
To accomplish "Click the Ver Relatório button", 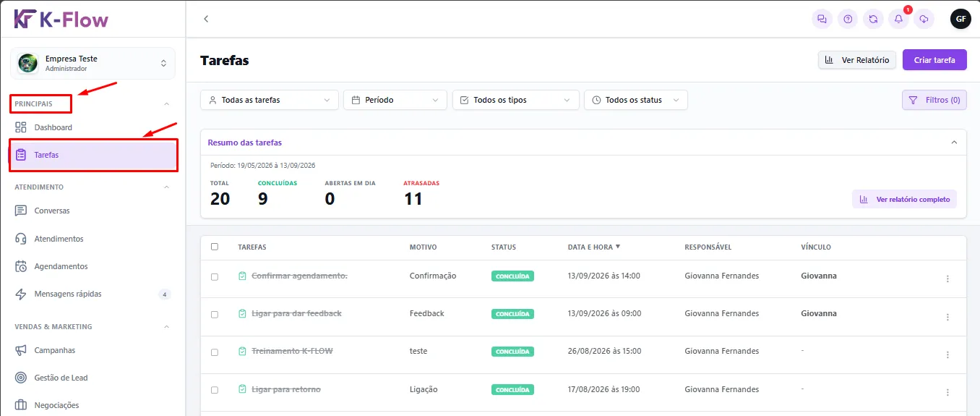I will click(x=857, y=60).
